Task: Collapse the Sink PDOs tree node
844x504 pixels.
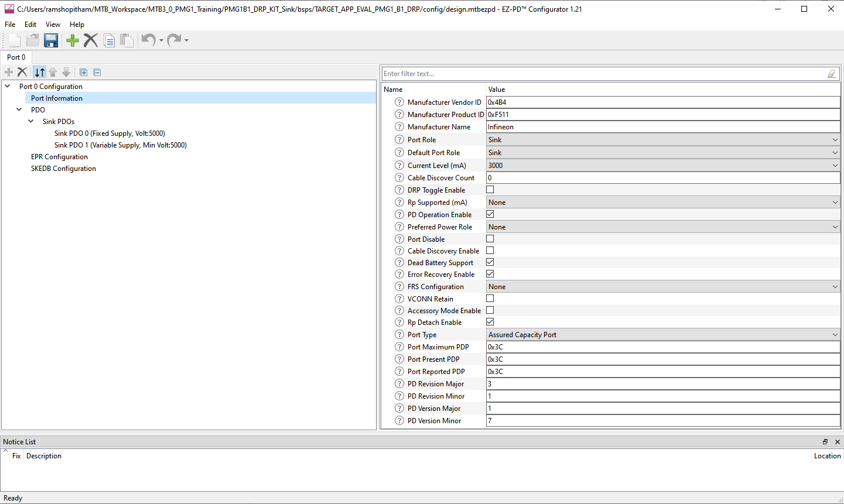Action: tap(31, 121)
